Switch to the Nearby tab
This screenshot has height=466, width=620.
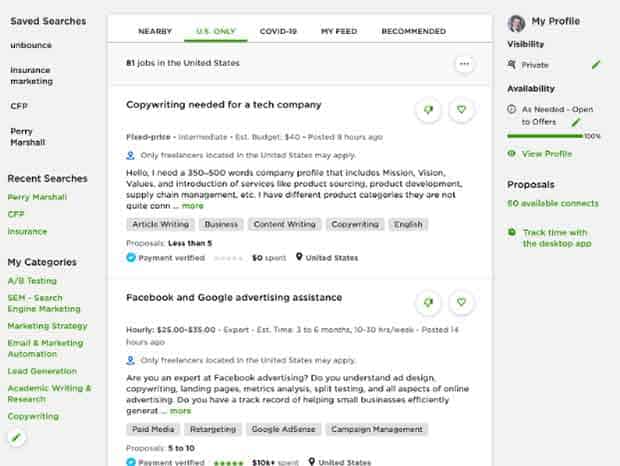click(155, 31)
